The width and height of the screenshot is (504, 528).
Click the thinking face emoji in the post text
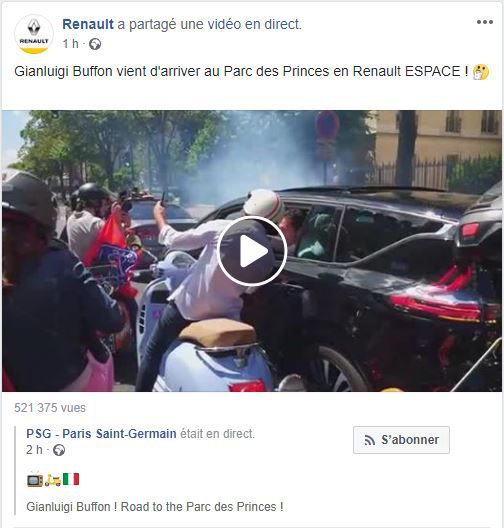(x=481, y=72)
